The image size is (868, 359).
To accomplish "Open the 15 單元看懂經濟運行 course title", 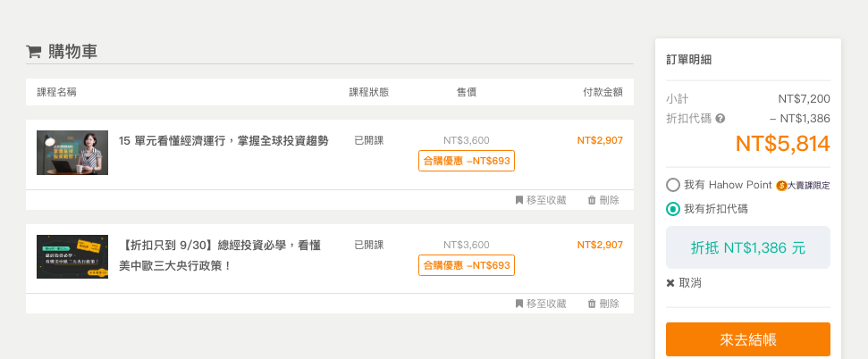I will pyautogui.click(x=223, y=140).
